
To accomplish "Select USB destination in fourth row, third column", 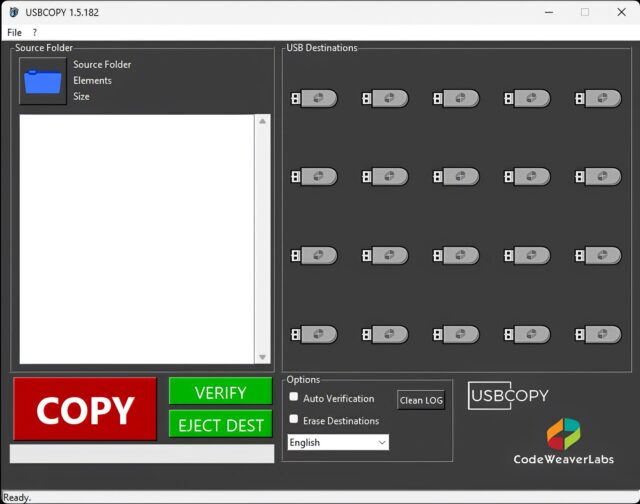I will click(456, 334).
